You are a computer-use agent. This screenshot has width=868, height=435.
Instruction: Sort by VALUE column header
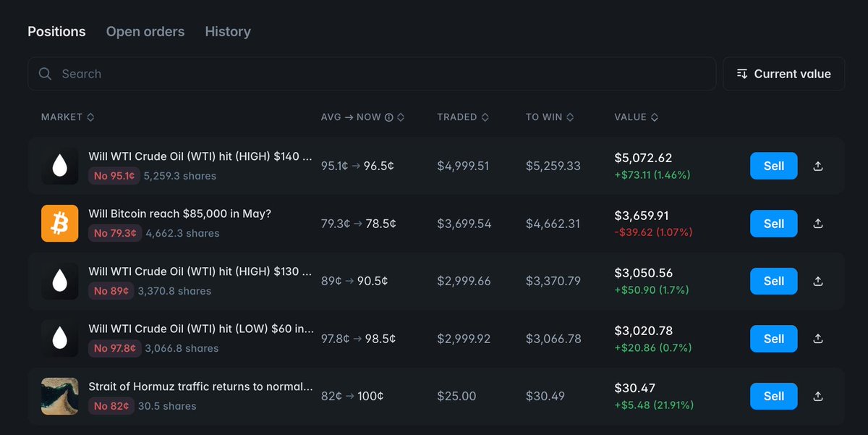coord(636,117)
